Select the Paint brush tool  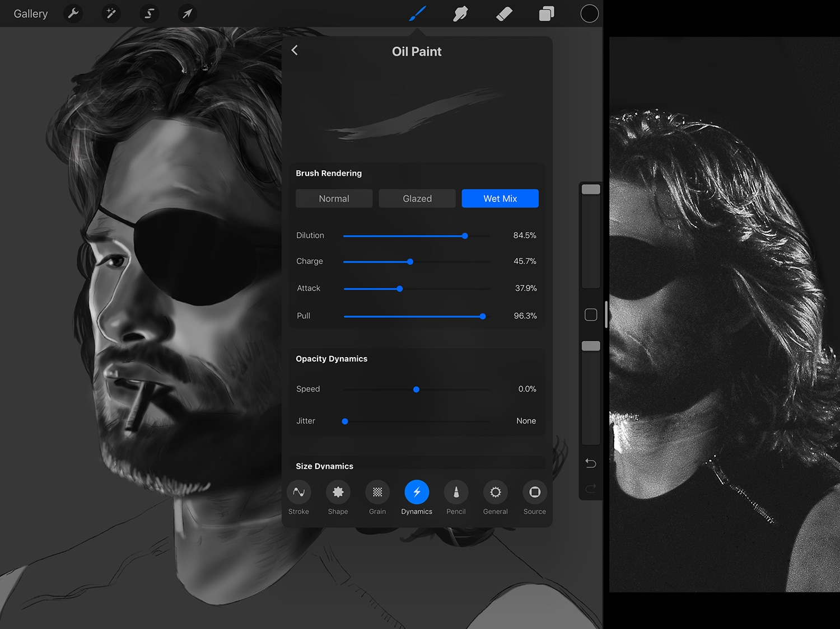pos(418,13)
